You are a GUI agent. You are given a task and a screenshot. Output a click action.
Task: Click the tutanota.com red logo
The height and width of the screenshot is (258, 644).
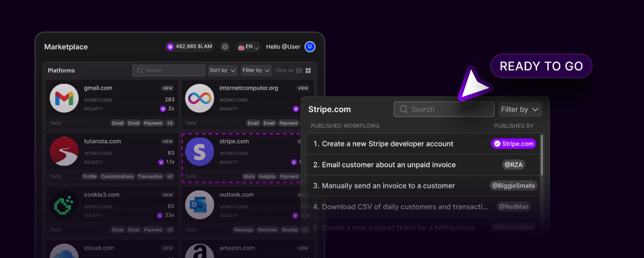point(64,152)
